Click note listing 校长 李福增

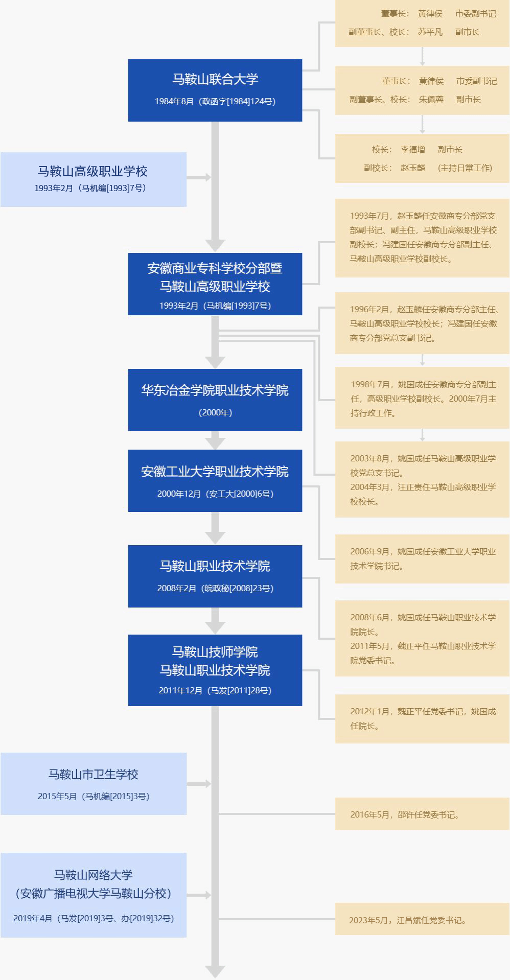point(422,158)
